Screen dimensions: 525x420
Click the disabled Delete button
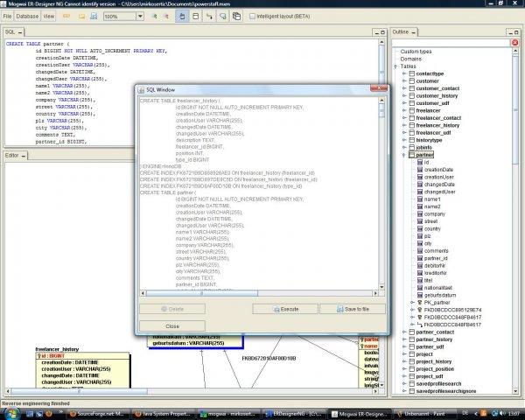coord(172,309)
